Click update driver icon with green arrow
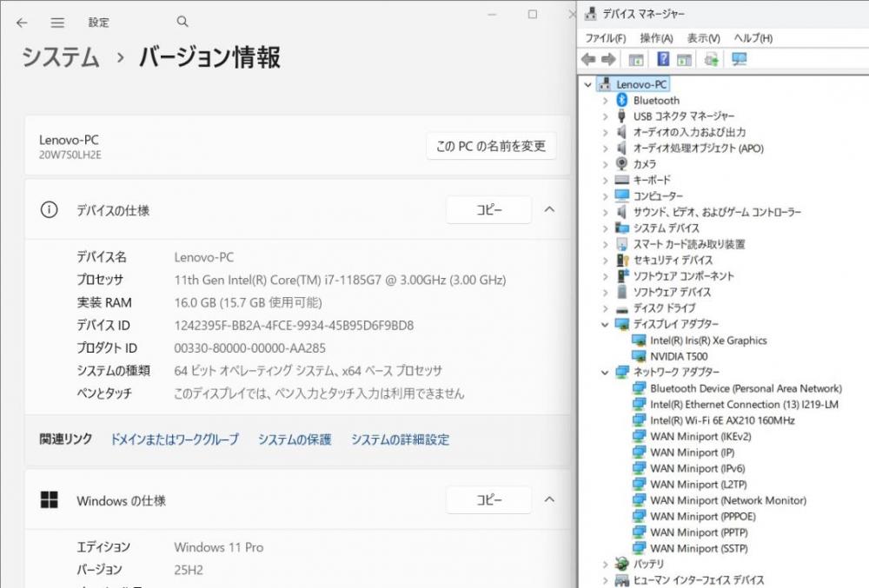The width and height of the screenshot is (869, 588). [x=711, y=59]
